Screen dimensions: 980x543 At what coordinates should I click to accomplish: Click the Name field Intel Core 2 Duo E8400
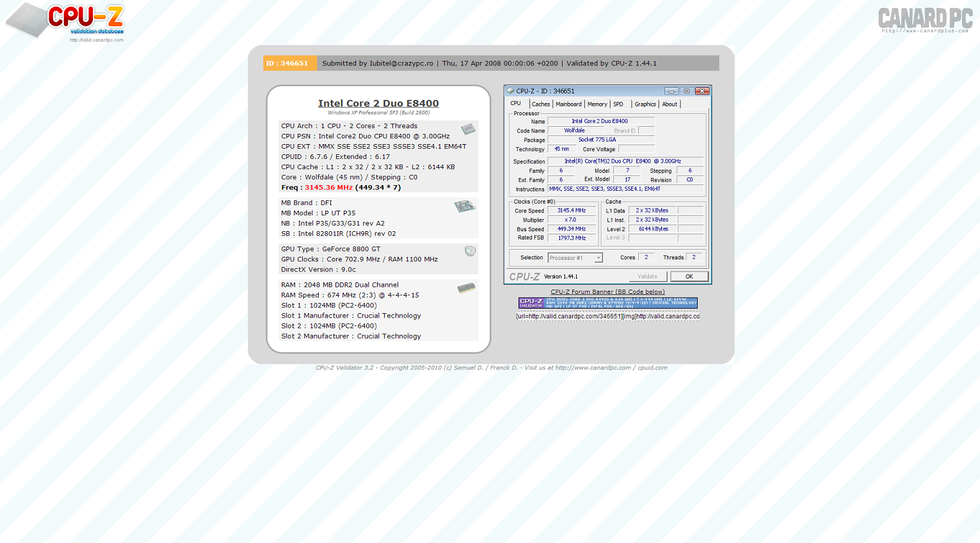click(x=600, y=121)
